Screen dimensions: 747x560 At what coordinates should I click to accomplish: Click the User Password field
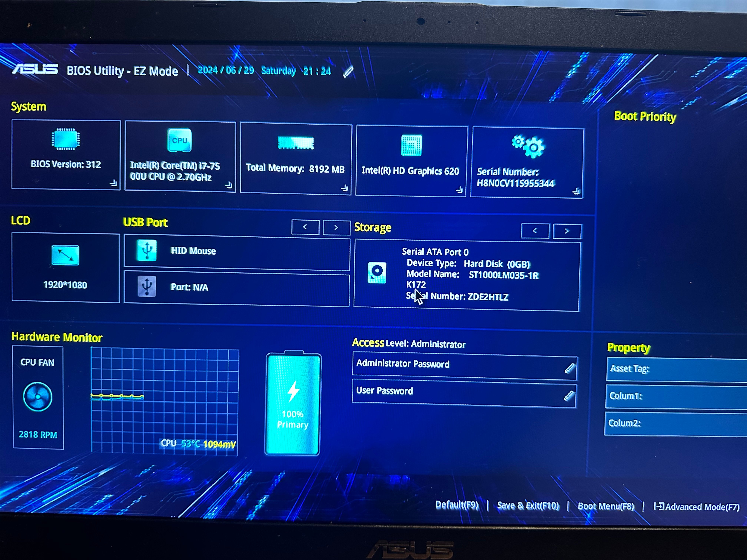point(464,393)
